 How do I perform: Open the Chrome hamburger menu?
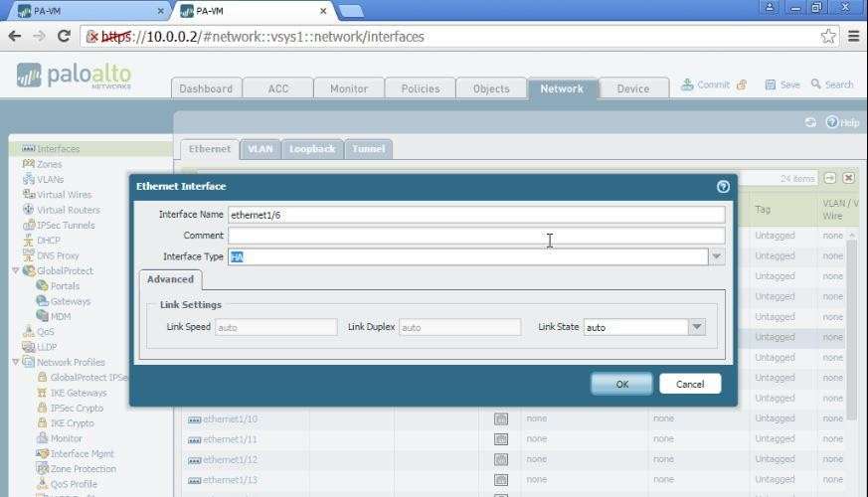click(853, 36)
